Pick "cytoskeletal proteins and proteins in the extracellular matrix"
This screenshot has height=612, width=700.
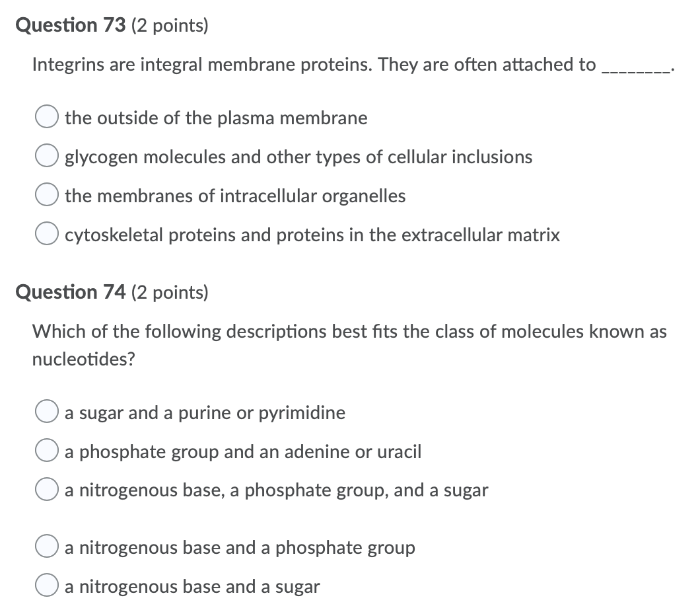pyautogui.click(x=46, y=233)
